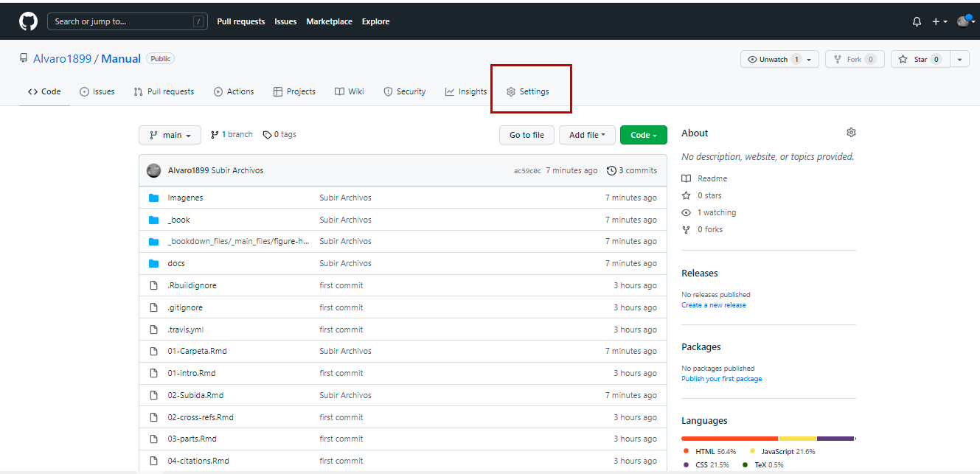Click the Packages heading
Image resolution: width=980 pixels, height=474 pixels.
[x=701, y=346]
